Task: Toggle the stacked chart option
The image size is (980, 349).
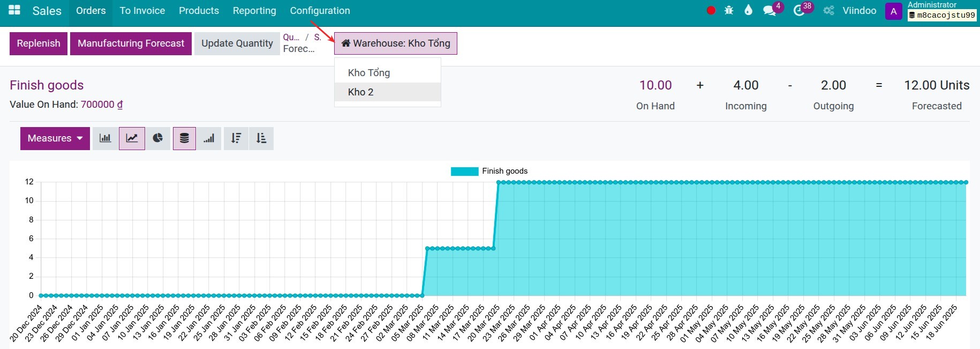Action: tap(184, 138)
